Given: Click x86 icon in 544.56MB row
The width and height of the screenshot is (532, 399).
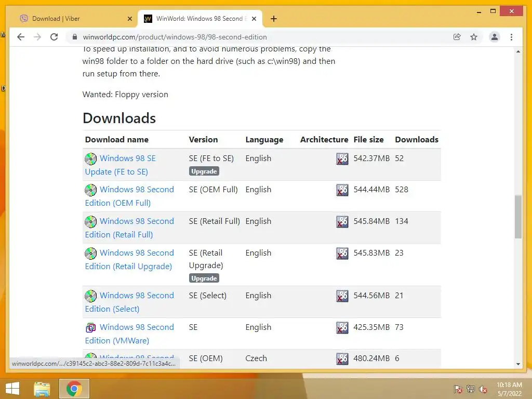Looking at the screenshot, I should pyautogui.click(x=342, y=296).
